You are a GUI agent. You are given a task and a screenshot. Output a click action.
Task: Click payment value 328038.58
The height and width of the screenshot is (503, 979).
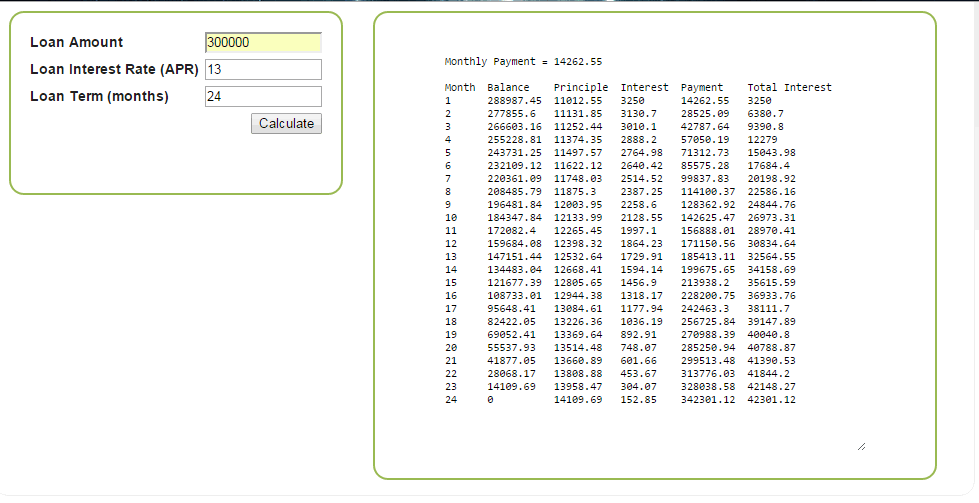(x=708, y=387)
